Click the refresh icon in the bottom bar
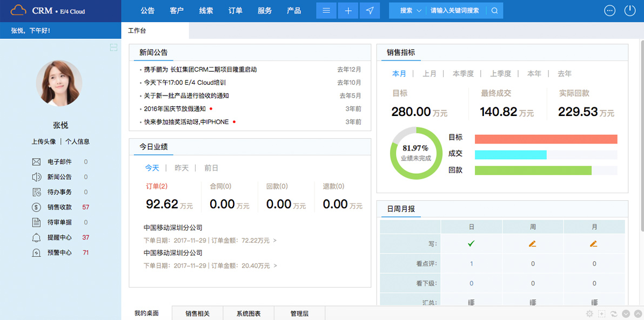The width and height of the screenshot is (644, 320). [x=614, y=314]
